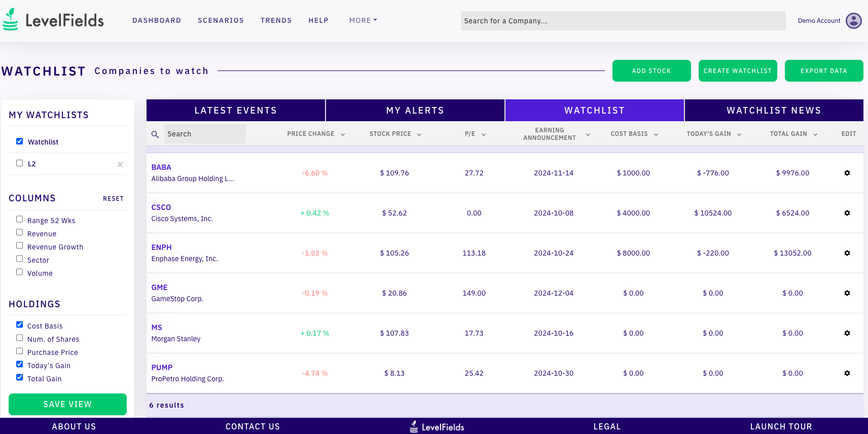Focus the watchlist table Search field
Screen dimensions: 868x434
coord(205,134)
